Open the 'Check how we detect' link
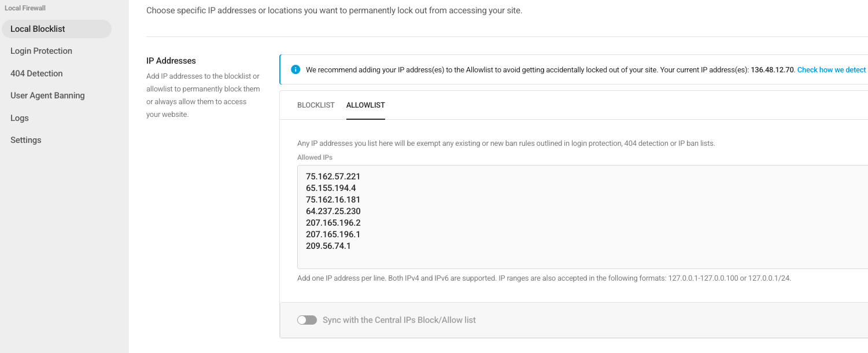Screen dimensions: 868x353 (831, 70)
